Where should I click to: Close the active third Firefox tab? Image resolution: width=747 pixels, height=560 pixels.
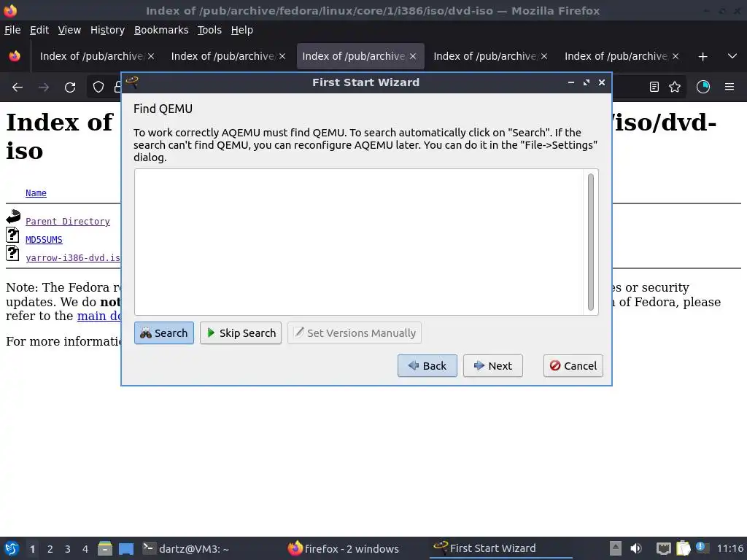tap(413, 56)
